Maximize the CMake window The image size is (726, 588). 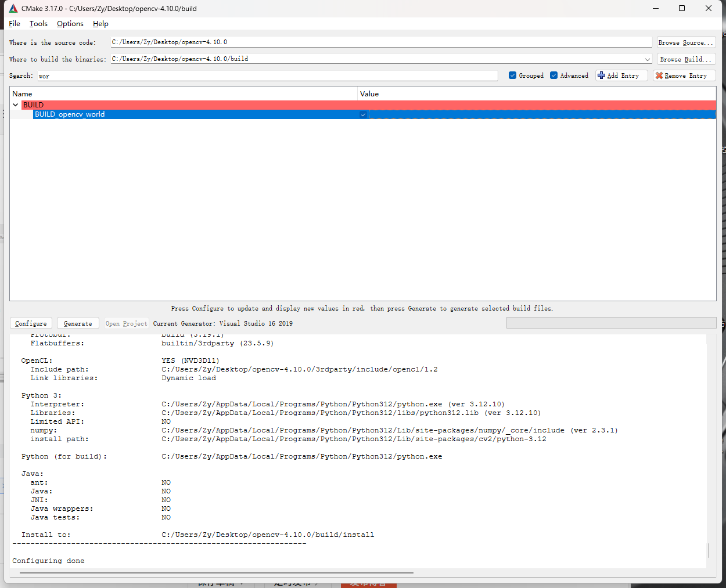(x=682, y=8)
